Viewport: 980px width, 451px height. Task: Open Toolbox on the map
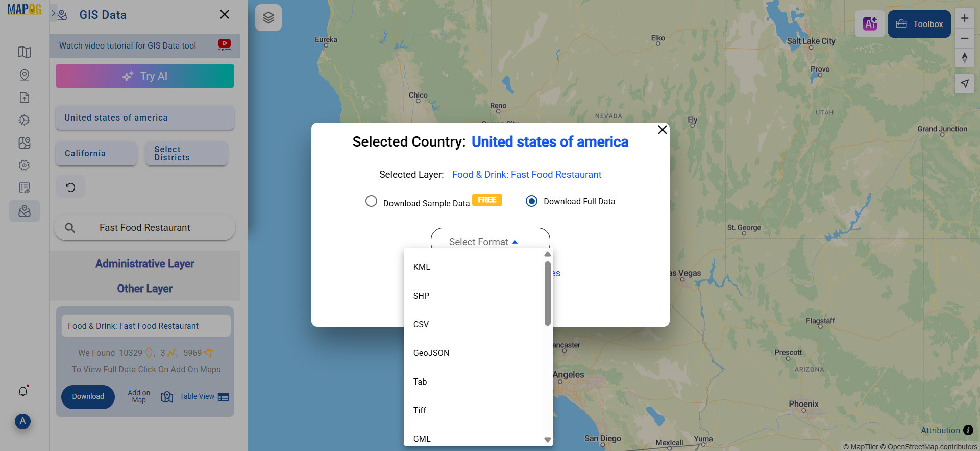click(919, 23)
